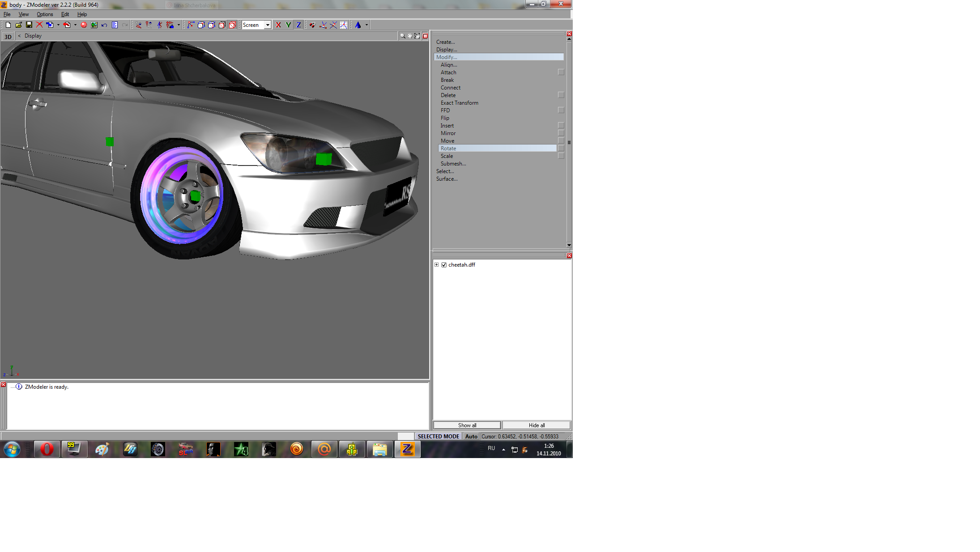Select the Mirror command in Modify
980x552 pixels.
click(448, 133)
